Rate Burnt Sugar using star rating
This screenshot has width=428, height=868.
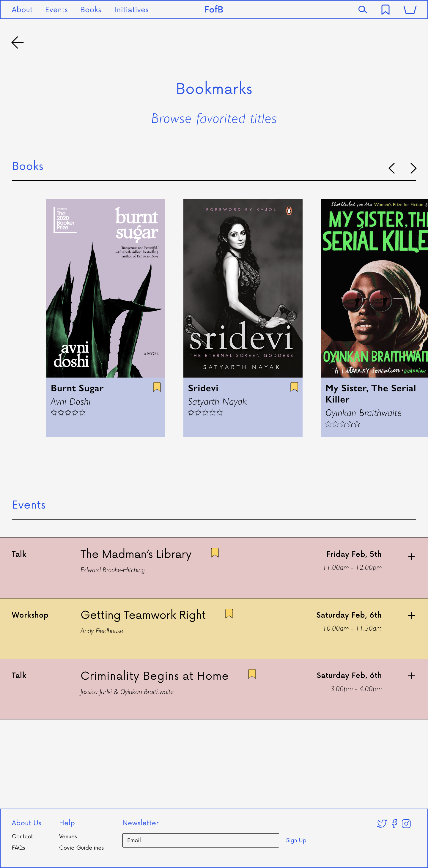pyautogui.click(x=68, y=412)
